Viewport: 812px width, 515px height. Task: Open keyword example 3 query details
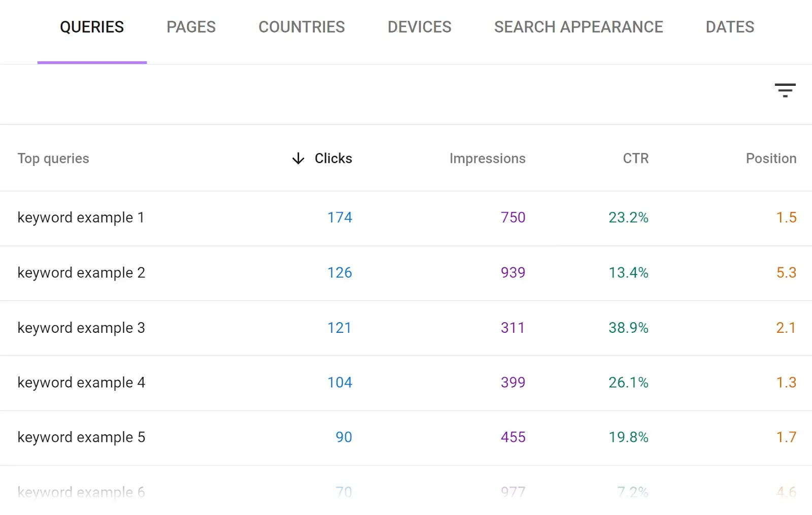(x=81, y=328)
